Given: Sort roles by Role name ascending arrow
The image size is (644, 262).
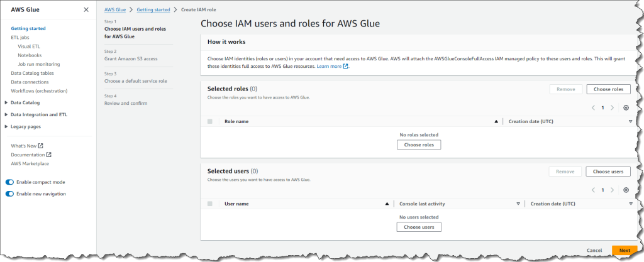Looking at the screenshot, I should [x=496, y=121].
